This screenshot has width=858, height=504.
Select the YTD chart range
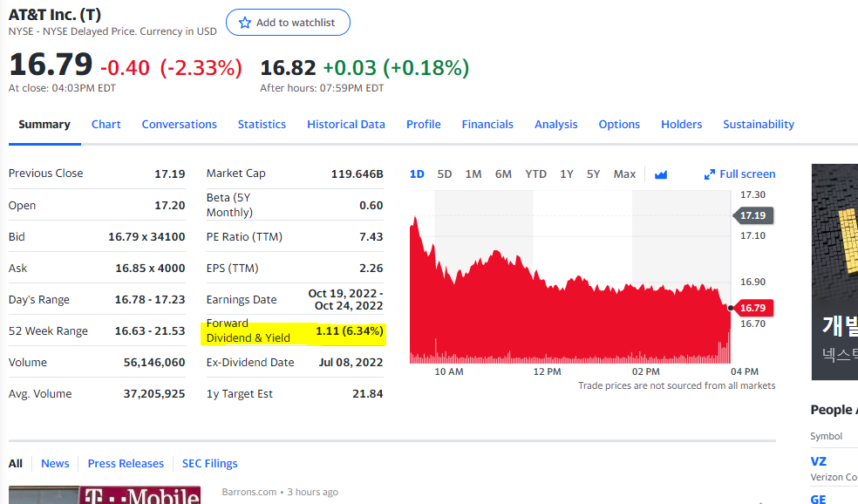(535, 174)
